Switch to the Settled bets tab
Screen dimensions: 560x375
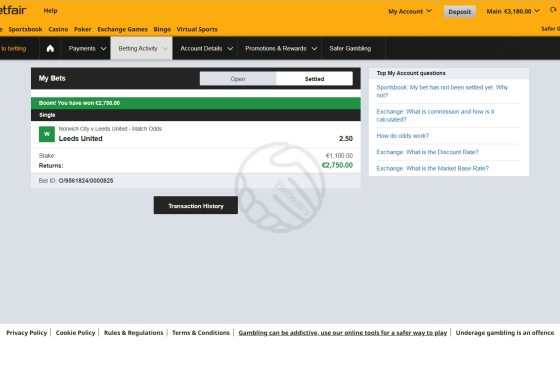tap(314, 79)
